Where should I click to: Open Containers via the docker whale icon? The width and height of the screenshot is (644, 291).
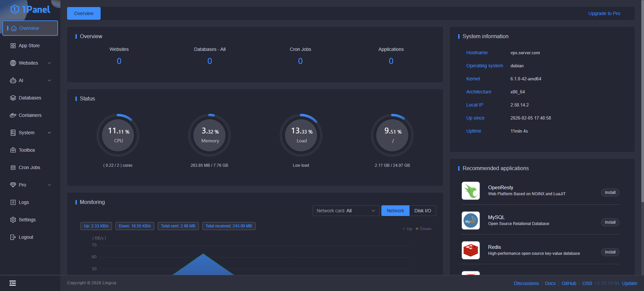[13, 115]
